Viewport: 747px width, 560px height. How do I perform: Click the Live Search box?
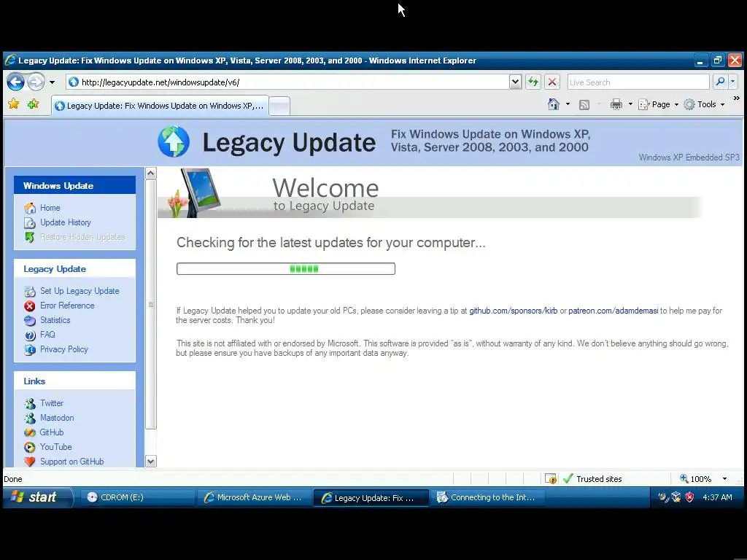click(638, 82)
